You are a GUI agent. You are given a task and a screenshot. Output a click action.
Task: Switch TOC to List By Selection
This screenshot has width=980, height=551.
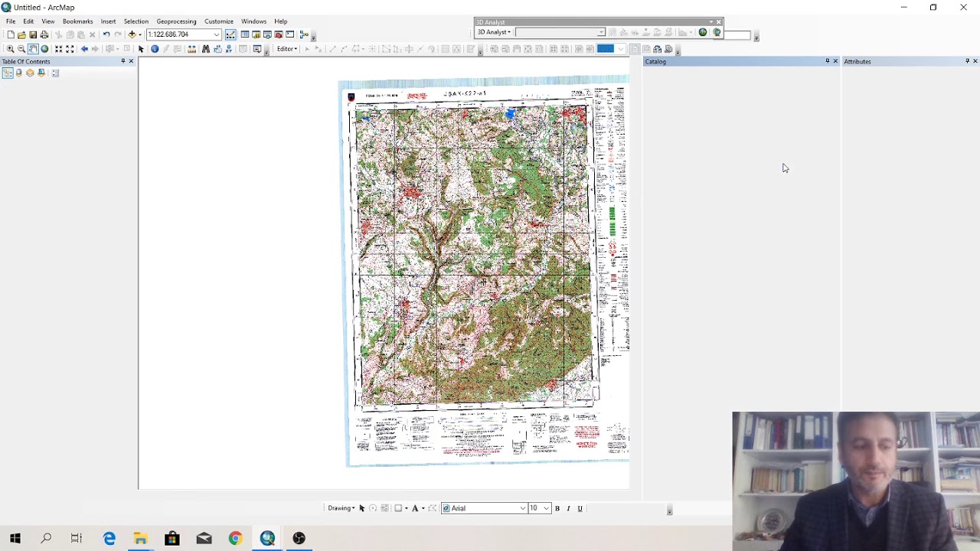click(41, 73)
